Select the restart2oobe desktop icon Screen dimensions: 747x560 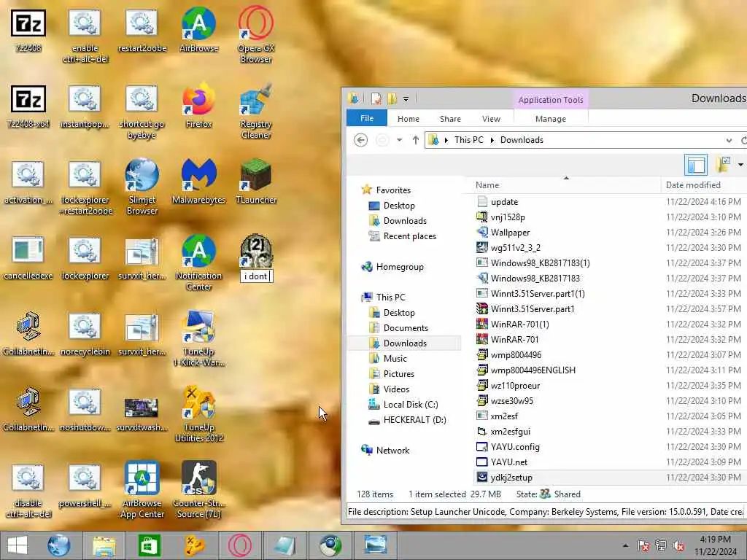tap(142, 31)
